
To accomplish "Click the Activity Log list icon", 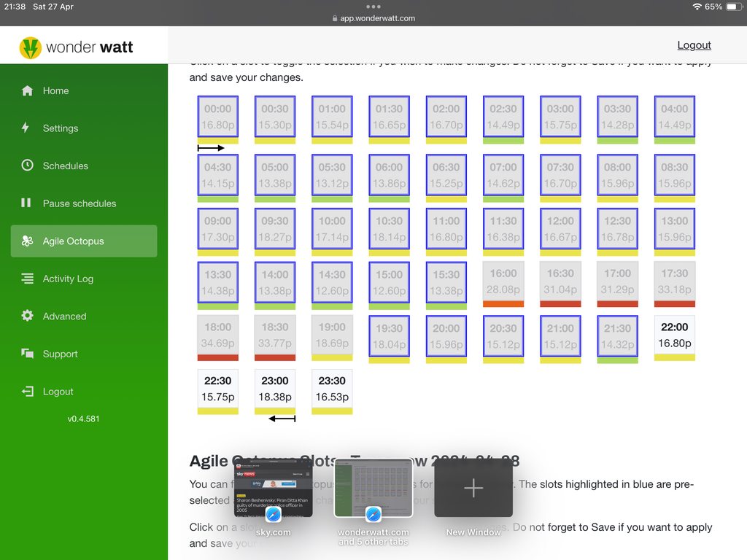I will (x=28, y=279).
